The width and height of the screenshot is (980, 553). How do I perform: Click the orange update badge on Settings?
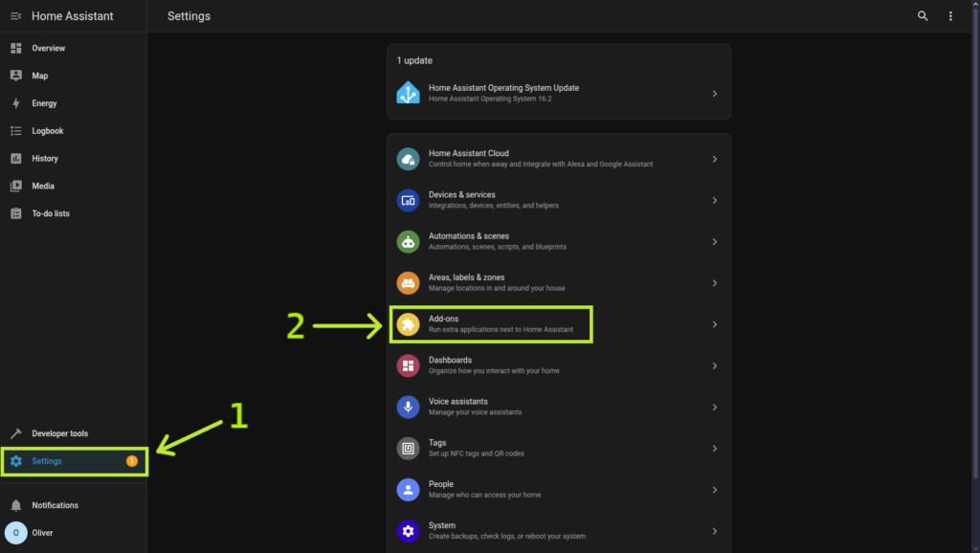pos(132,461)
